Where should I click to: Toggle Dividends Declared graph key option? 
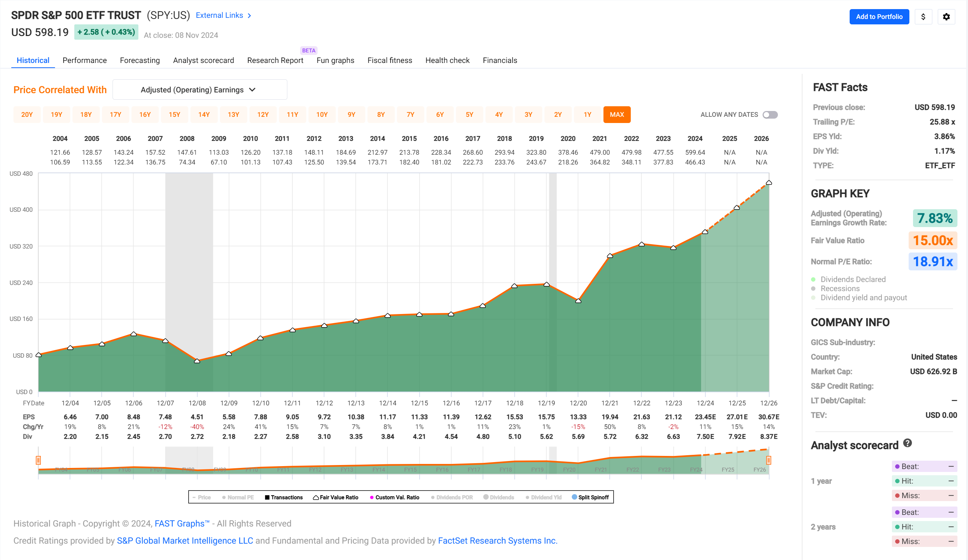pyautogui.click(x=849, y=279)
